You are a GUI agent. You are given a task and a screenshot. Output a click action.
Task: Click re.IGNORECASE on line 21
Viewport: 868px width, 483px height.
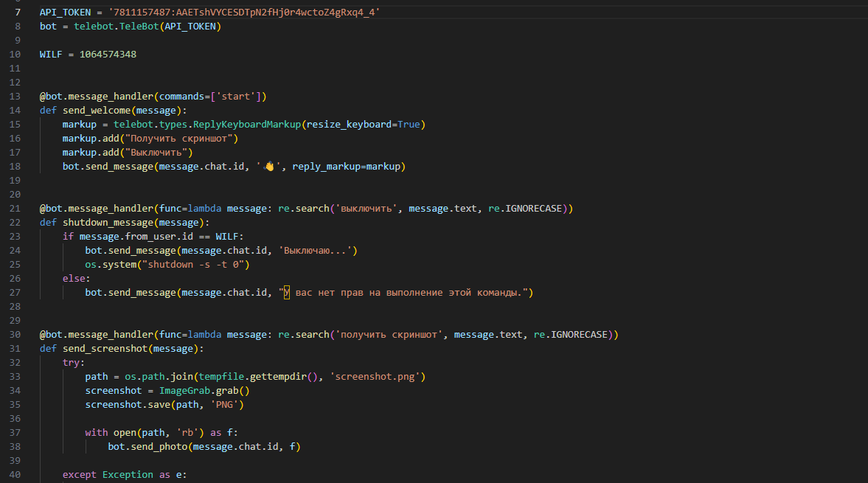click(525, 209)
